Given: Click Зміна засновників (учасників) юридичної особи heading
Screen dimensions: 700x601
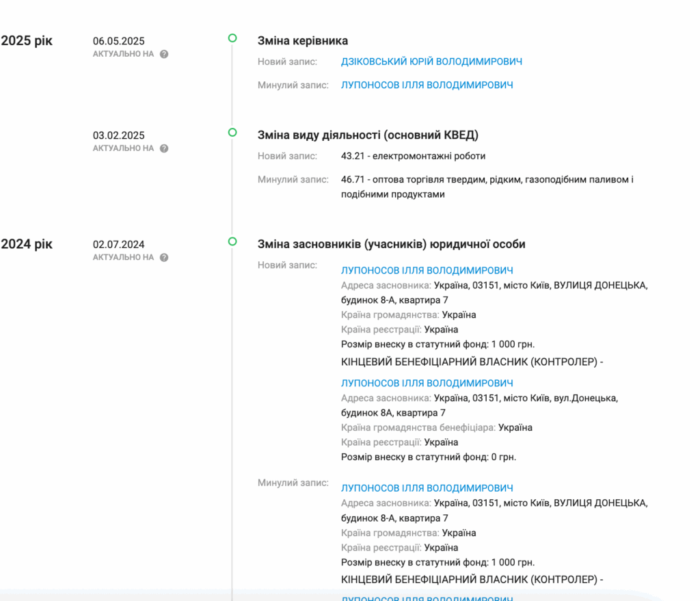Looking at the screenshot, I should (391, 244).
